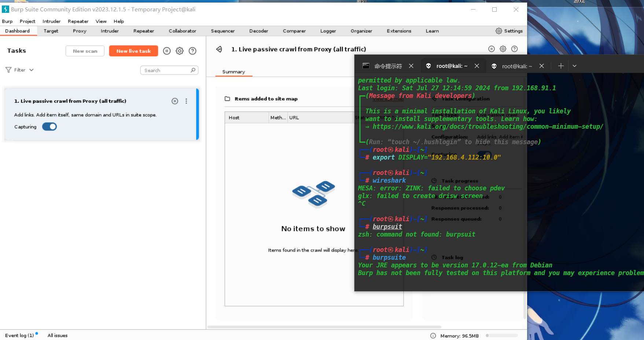Open terminal profile dropdown chevron
This screenshot has height=340, width=644.
tap(574, 66)
